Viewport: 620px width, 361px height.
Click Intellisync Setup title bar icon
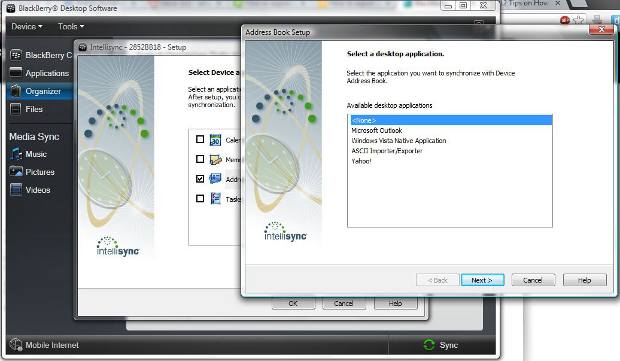pyautogui.click(x=83, y=47)
